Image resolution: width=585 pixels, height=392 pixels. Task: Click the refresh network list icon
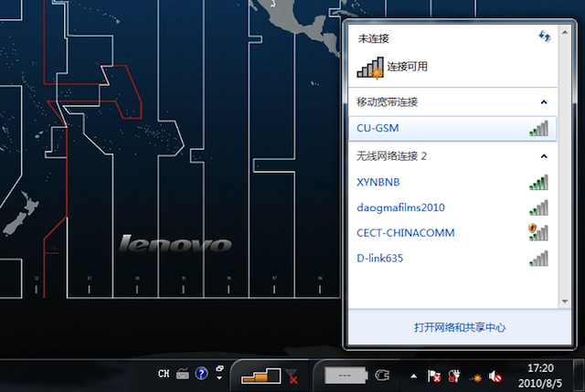[545, 36]
